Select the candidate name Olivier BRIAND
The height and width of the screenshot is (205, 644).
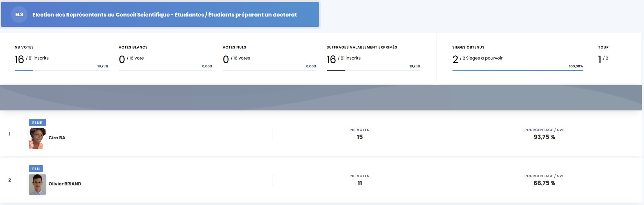(65, 184)
